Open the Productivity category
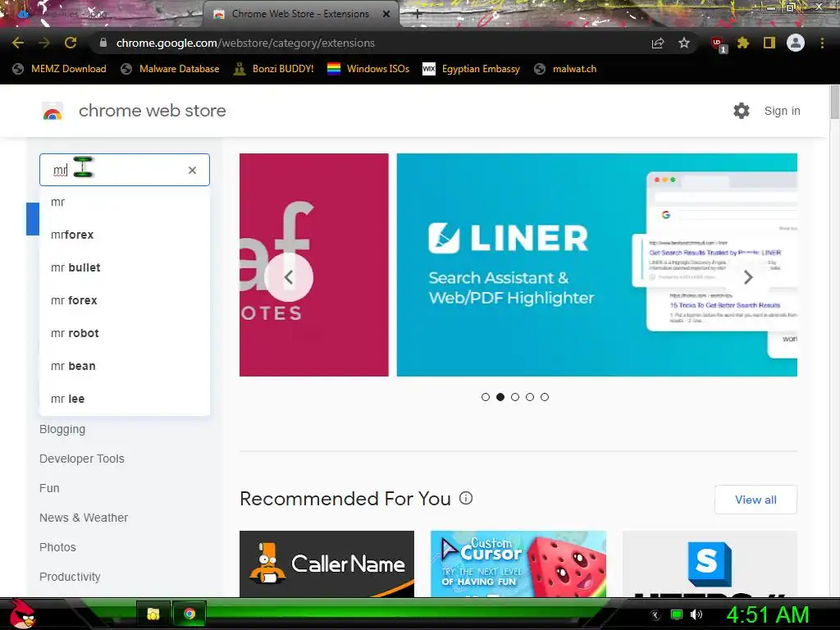Screen dimensions: 840x630 point(70,577)
